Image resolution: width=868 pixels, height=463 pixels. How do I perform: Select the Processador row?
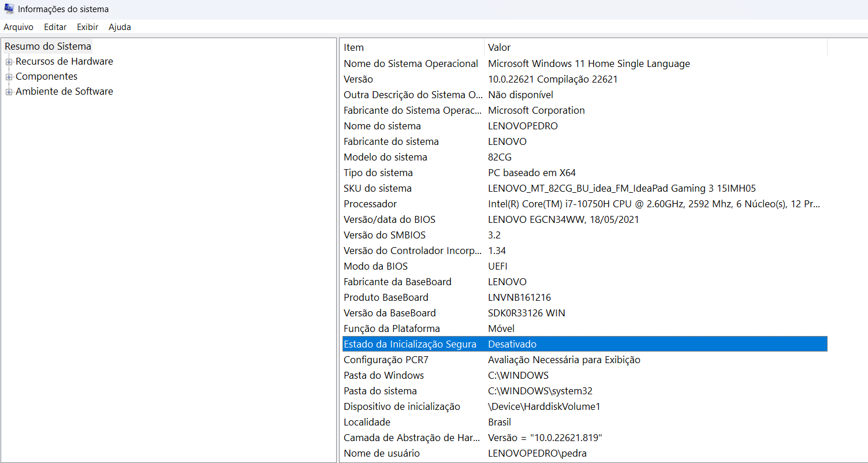[x=584, y=204]
